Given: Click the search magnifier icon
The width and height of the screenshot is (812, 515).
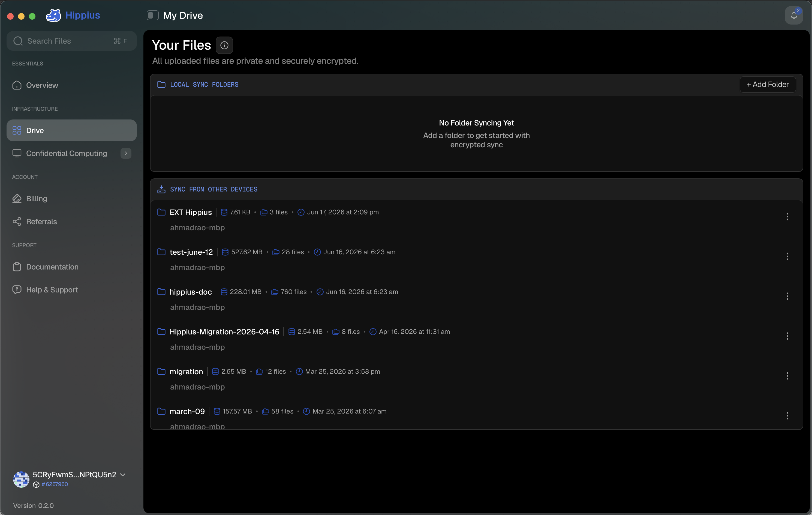Looking at the screenshot, I should coord(18,41).
